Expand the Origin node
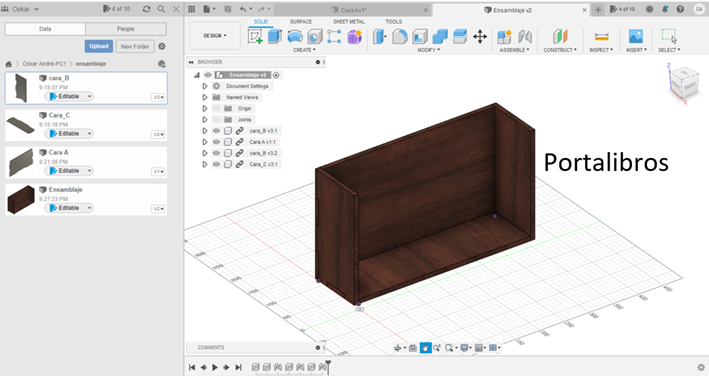This screenshot has width=709, height=376. 204,108
